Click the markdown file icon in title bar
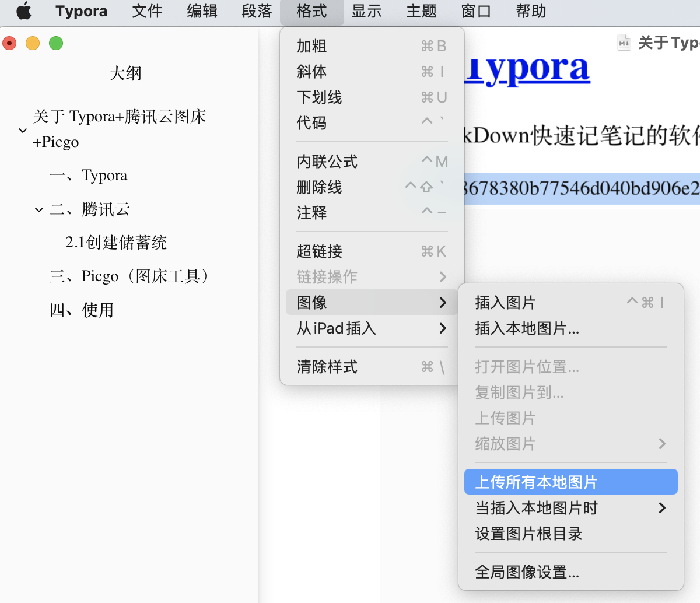This screenshot has width=700, height=603. (624, 43)
